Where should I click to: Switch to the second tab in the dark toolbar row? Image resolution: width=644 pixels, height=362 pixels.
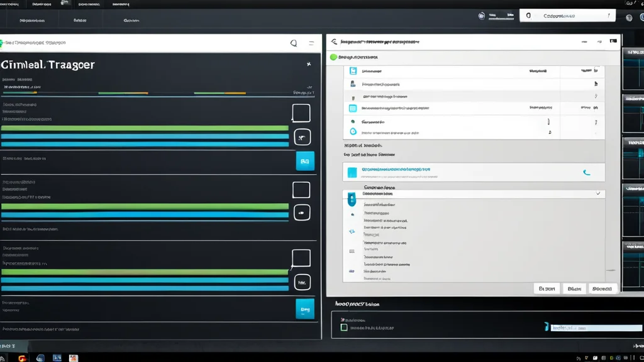pyautogui.click(x=80, y=20)
